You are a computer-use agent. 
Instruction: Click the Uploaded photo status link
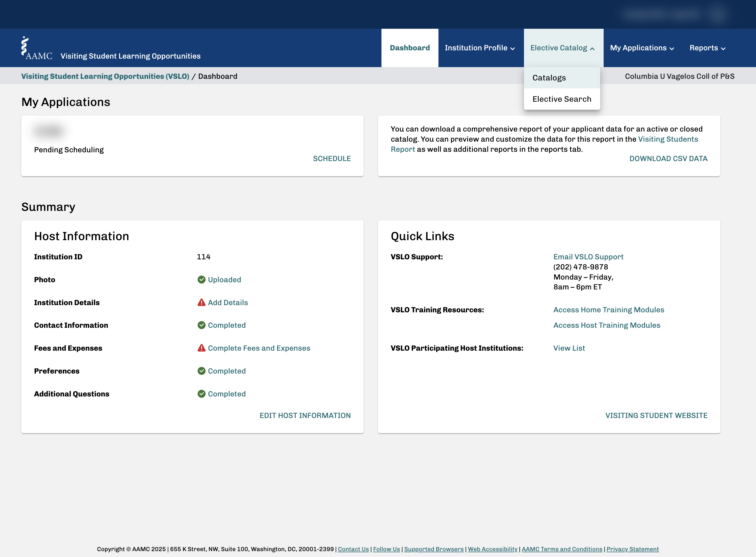(x=224, y=280)
